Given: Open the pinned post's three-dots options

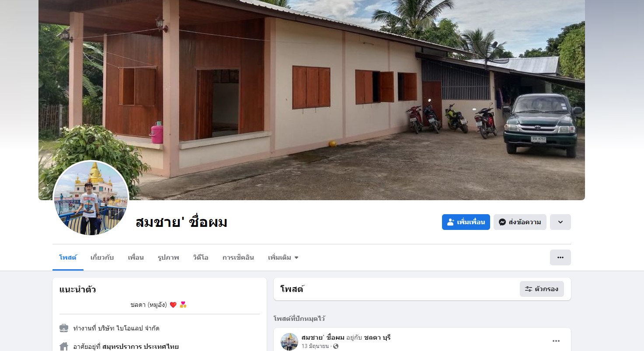Looking at the screenshot, I should tap(556, 341).
